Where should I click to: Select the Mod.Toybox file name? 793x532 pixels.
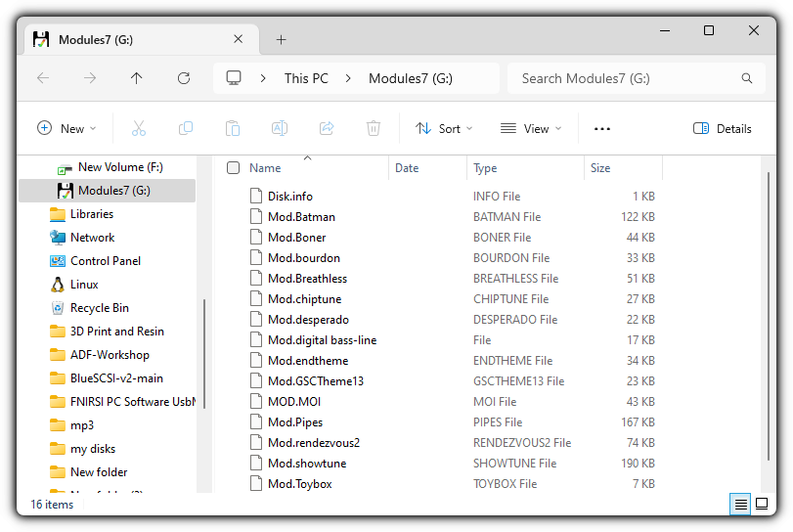[300, 484]
